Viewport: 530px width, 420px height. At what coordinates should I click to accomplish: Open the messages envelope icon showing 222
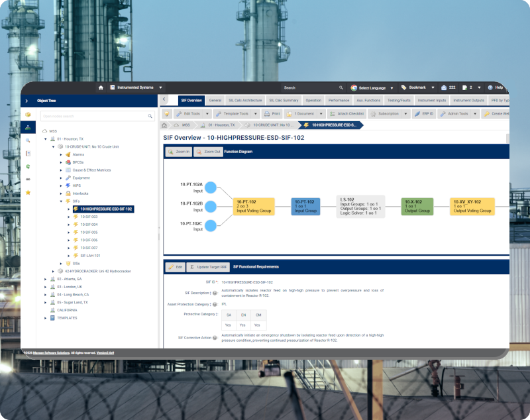tap(444, 87)
